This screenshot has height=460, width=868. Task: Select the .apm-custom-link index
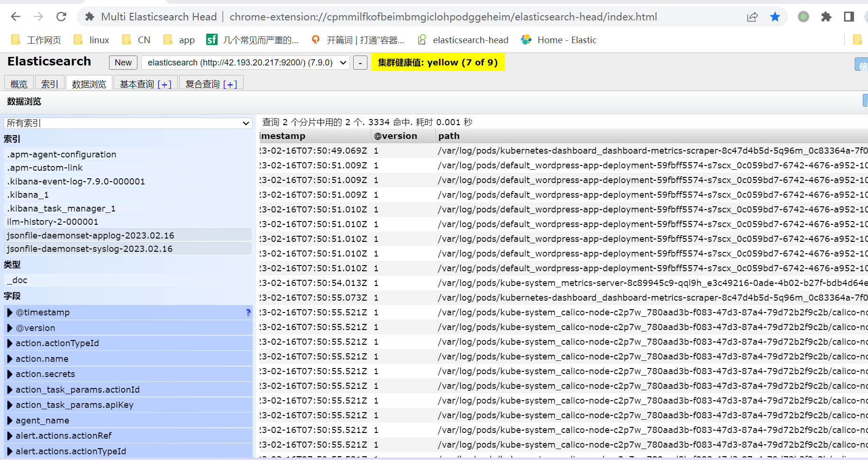tap(128, 167)
